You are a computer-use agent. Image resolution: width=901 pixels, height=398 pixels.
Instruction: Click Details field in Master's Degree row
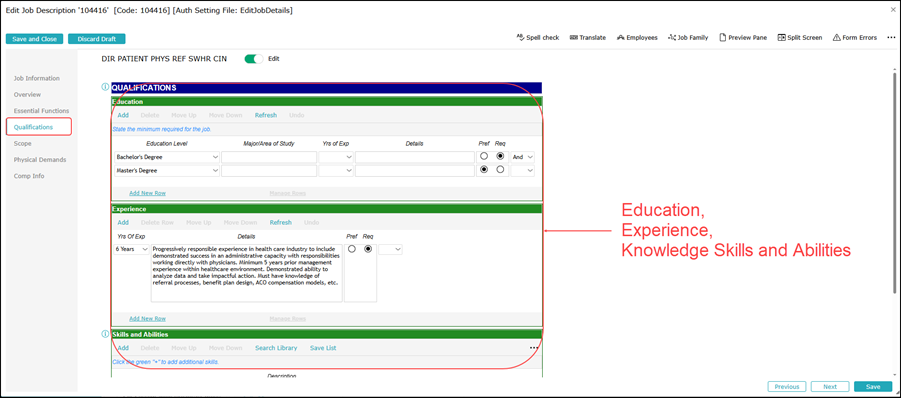point(415,171)
